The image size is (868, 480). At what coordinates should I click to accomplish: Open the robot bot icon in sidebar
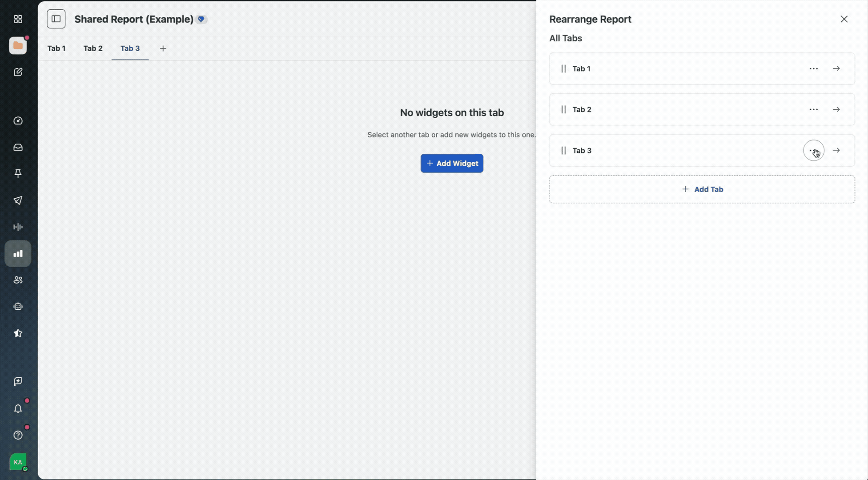[18, 307]
